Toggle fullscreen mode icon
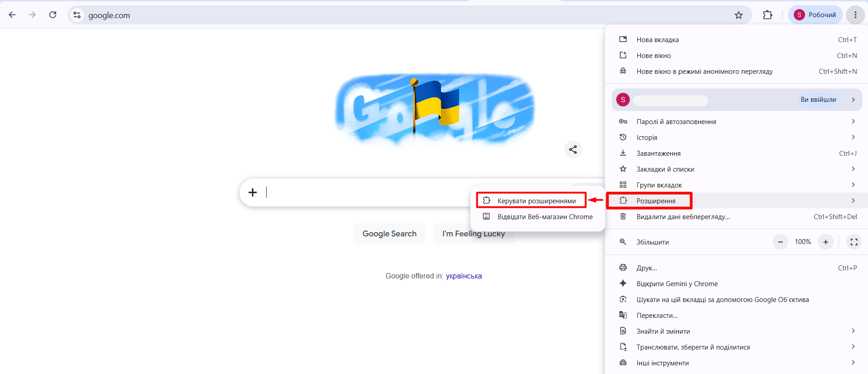The image size is (868, 374). (854, 242)
